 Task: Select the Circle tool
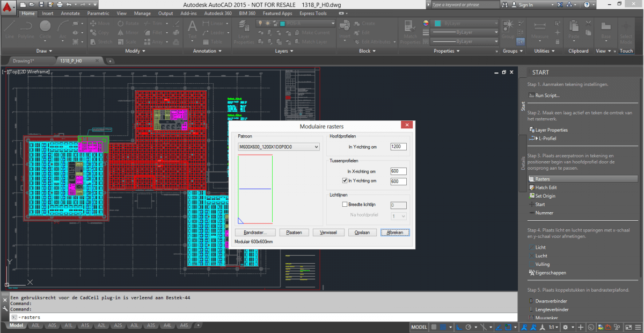pyautogui.click(x=45, y=30)
